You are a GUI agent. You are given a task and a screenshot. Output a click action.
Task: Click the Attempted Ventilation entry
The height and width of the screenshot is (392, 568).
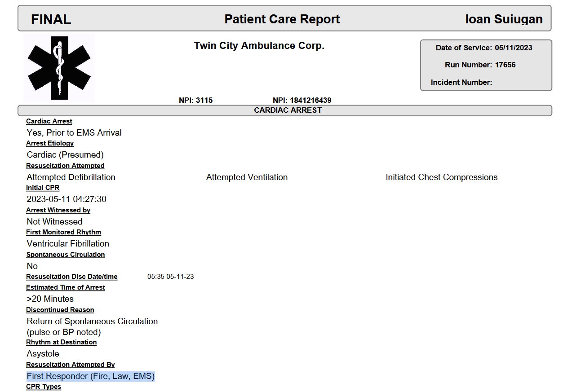(247, 177)
